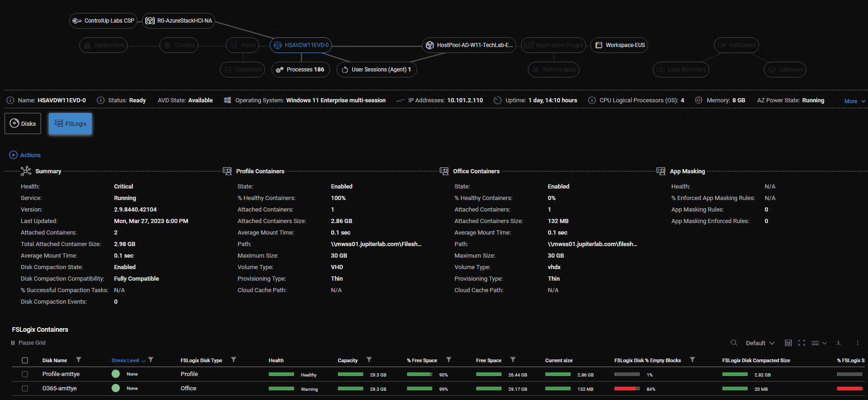Click the Profile Containers section icon
The height and width of the screenshot is (400, 868).
[x=227, y=171]
